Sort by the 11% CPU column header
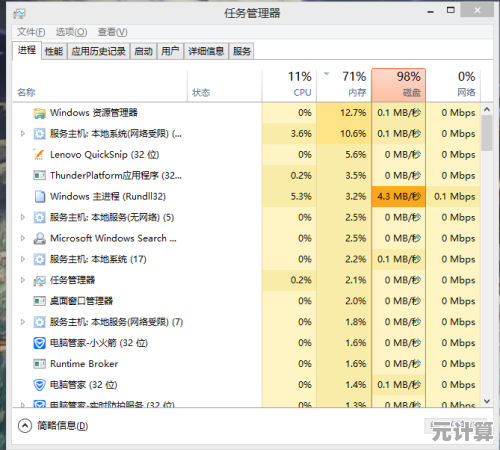This screenshot has width=500, height=450. point(289,85)
